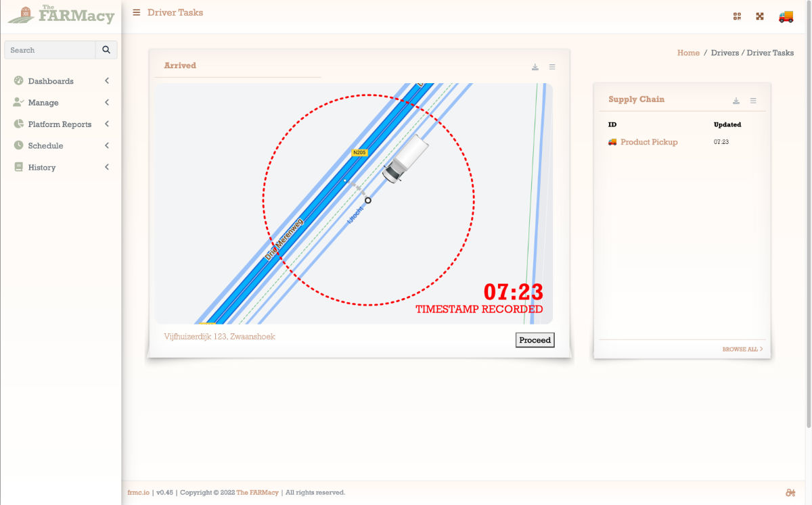The image size is (812, 505).
Task: Click the fullscreen expand icon
Action: pos(760,16)
